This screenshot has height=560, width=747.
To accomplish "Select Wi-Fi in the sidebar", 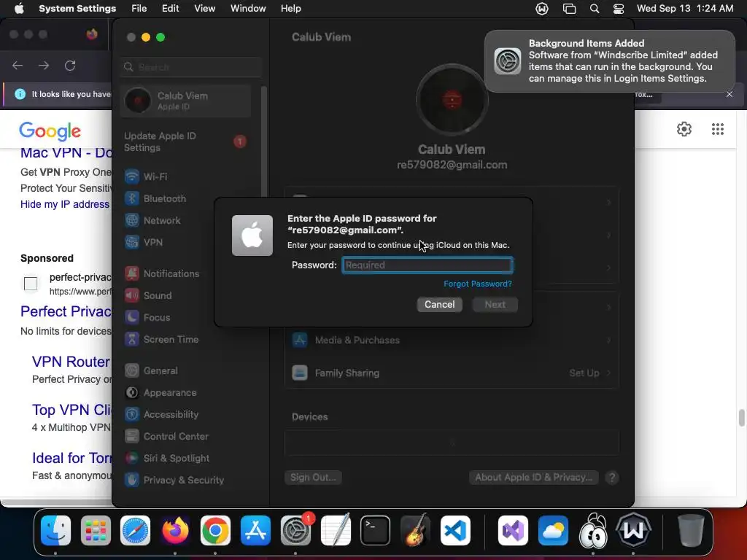I will click(x=186, y=176).
